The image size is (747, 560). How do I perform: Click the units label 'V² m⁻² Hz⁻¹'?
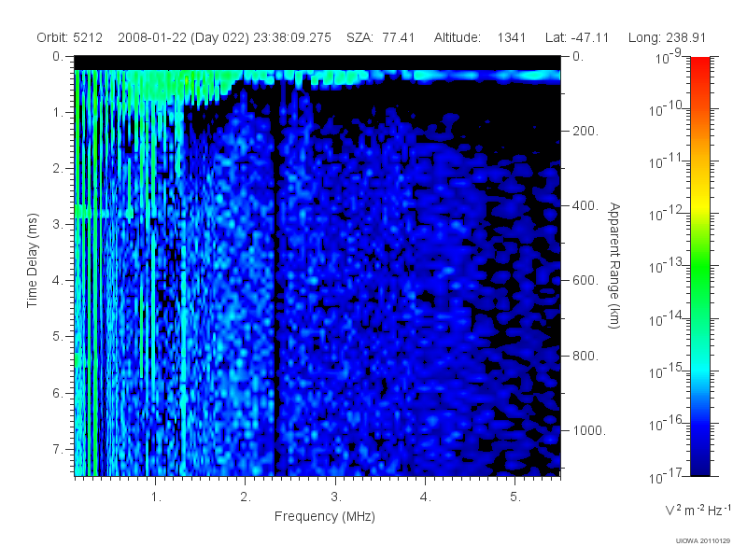click(x=698, y=510)
